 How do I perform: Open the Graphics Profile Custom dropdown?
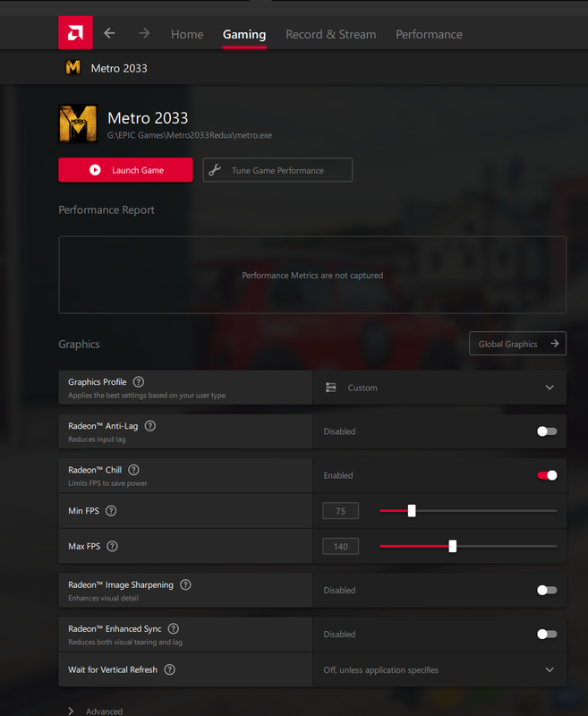(x=439, y=388)
